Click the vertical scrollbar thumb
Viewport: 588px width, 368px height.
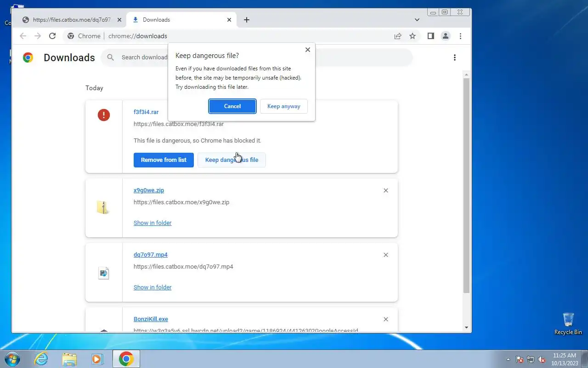pos(467,185)
